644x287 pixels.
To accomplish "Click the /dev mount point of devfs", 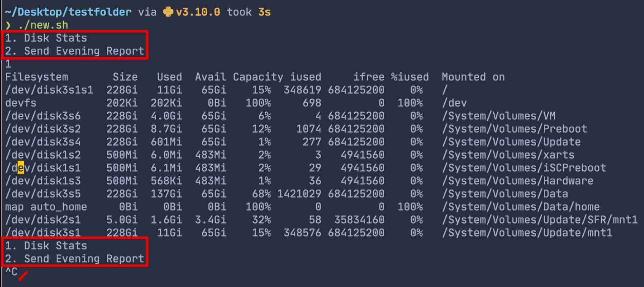I will coord(454,103).
